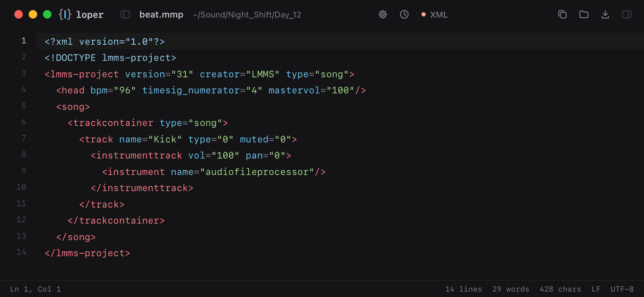Click the bpm="96" attribute
The width and height of the screenshot is (644, 297).
coord(113,90)
